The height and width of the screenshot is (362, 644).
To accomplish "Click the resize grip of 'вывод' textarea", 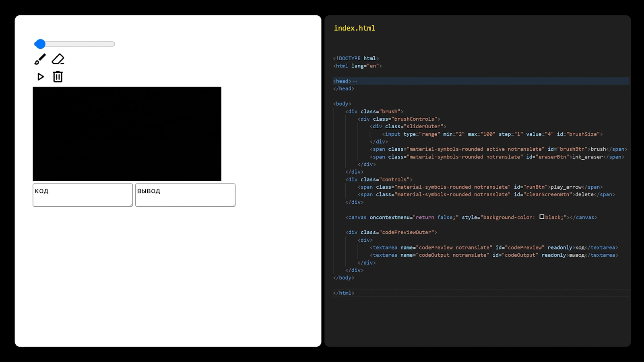I will tap(233, 204).
